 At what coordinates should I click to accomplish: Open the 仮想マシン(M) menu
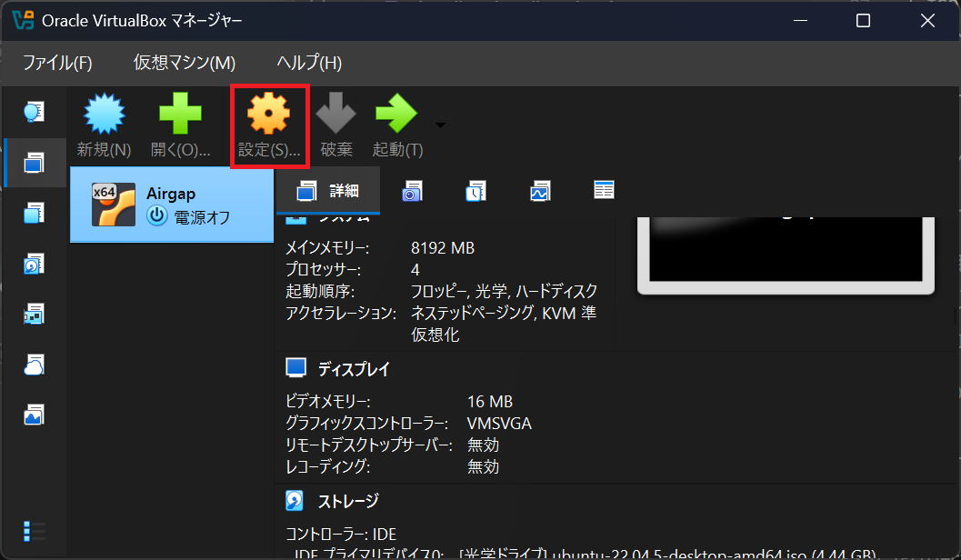click(x=185, y=63)
